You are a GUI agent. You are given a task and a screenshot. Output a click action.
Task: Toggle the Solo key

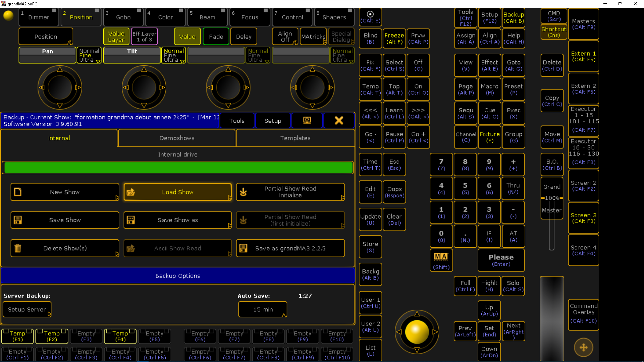point(513,286)
